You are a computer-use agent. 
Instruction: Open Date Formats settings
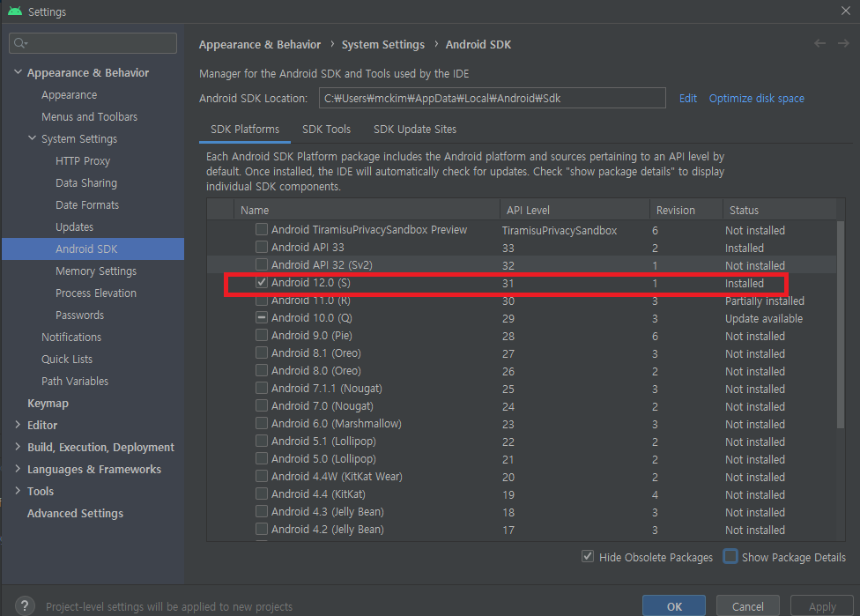pos(87,204)
